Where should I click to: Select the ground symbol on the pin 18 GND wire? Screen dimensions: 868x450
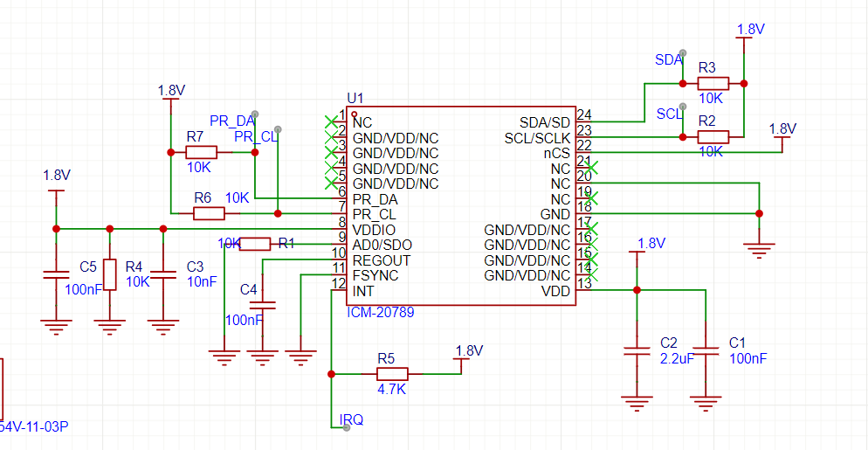tap(760, 251)
